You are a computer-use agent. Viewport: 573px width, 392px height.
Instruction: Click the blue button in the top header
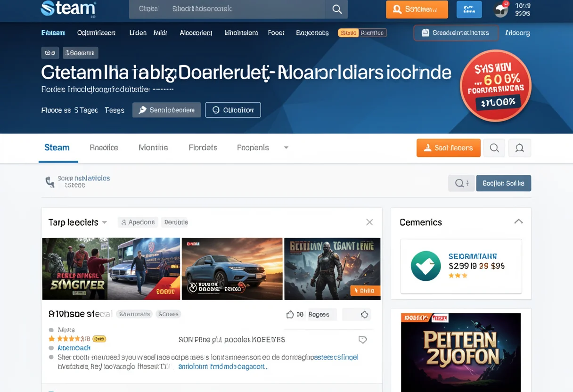tap(469, 9)
